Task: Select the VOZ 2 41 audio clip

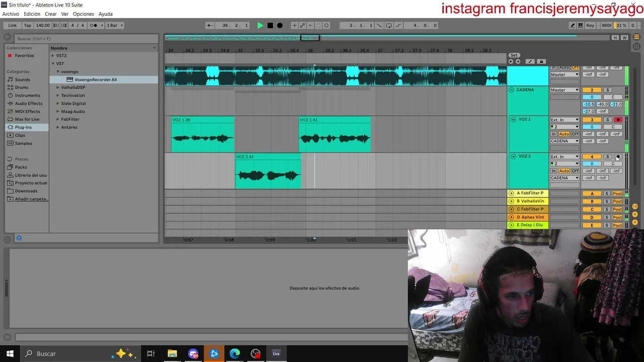Action: coord(268,171)
